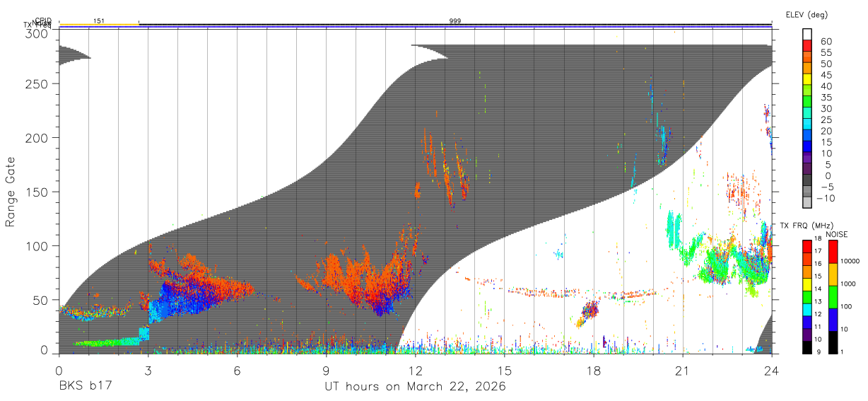Click the "NOISE" legend title
Viewport: 868px width, 401px height.
click(x=836, y=234)
